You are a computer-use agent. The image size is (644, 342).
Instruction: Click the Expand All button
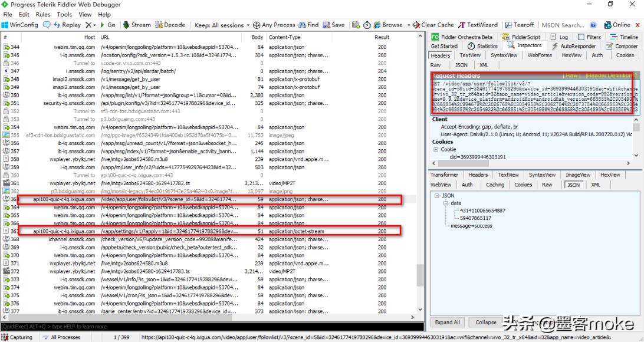447,323
